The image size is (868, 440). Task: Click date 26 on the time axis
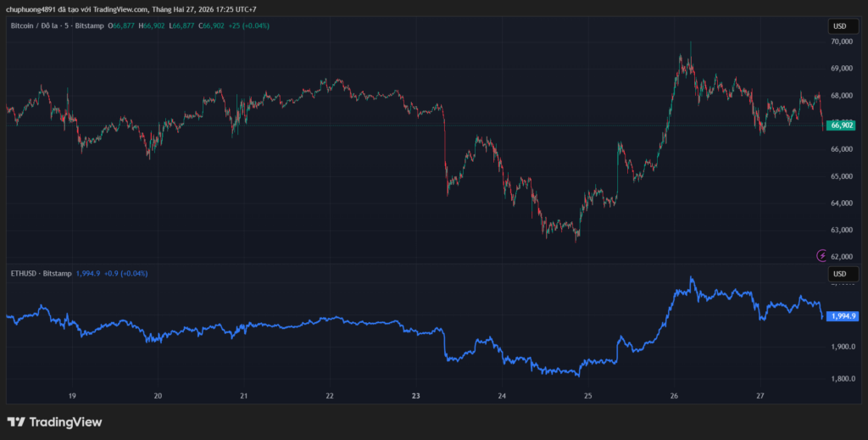[x=674, y=396]
